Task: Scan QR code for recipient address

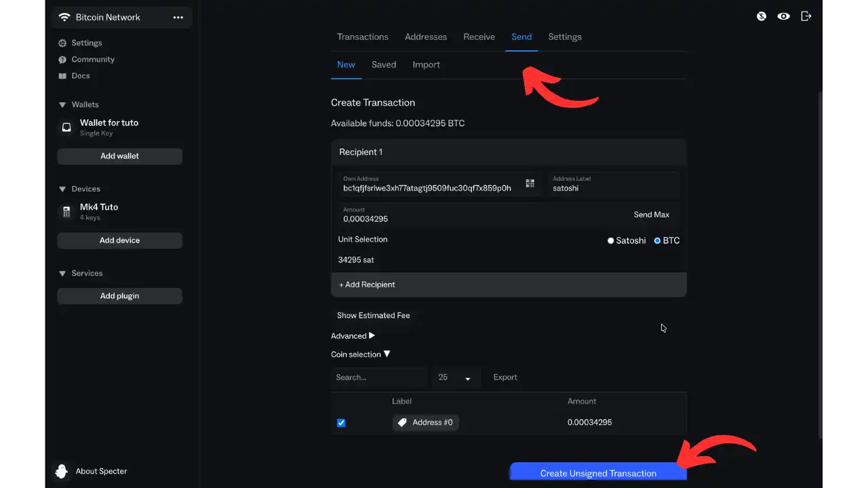Action: [530, 183]
